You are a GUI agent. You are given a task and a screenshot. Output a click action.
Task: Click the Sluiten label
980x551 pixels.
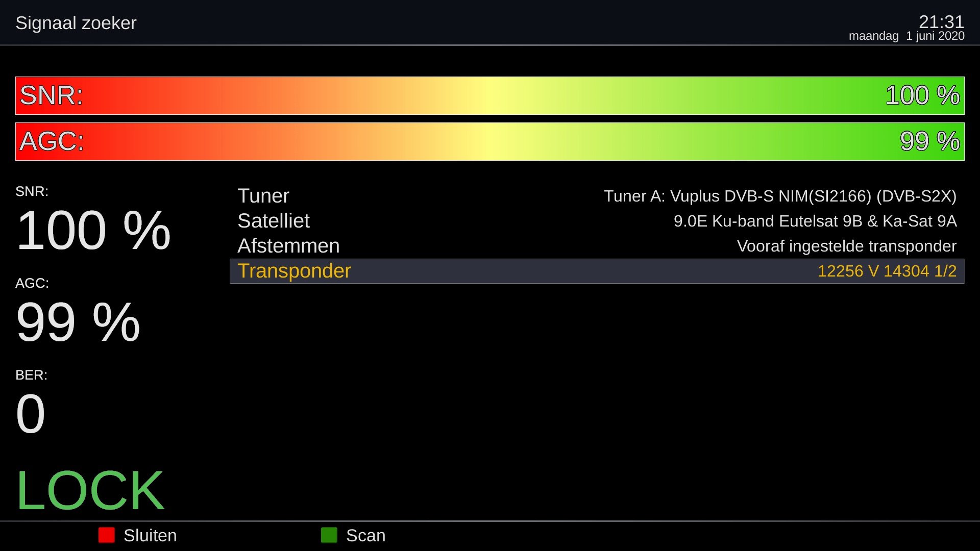[150, 536]
